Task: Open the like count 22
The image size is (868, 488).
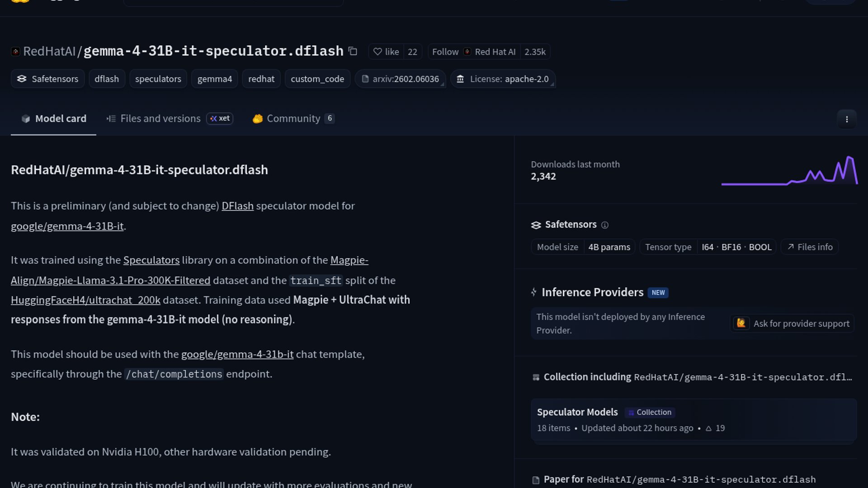Action: tap(412, 52)
